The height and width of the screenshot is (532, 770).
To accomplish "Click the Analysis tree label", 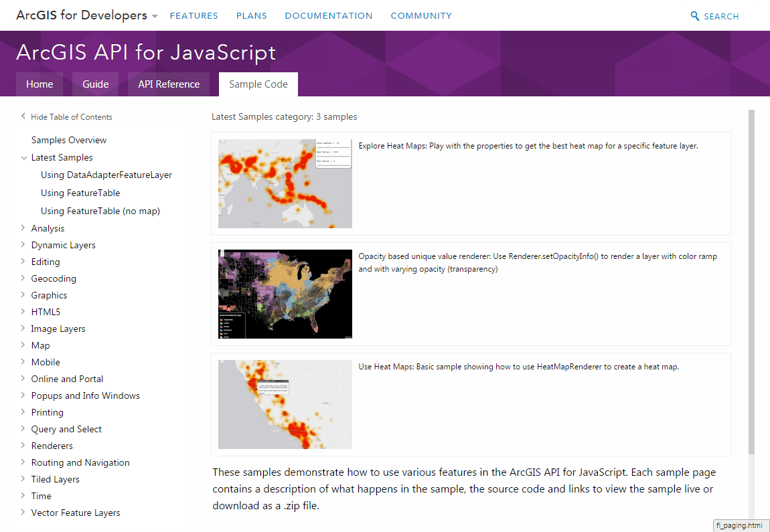I will click(48, 228).
